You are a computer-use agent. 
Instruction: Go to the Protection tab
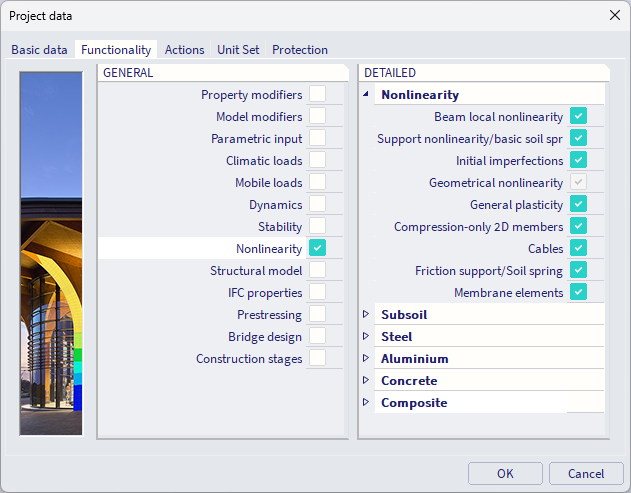pyautogui.click(x=300, y=50)
